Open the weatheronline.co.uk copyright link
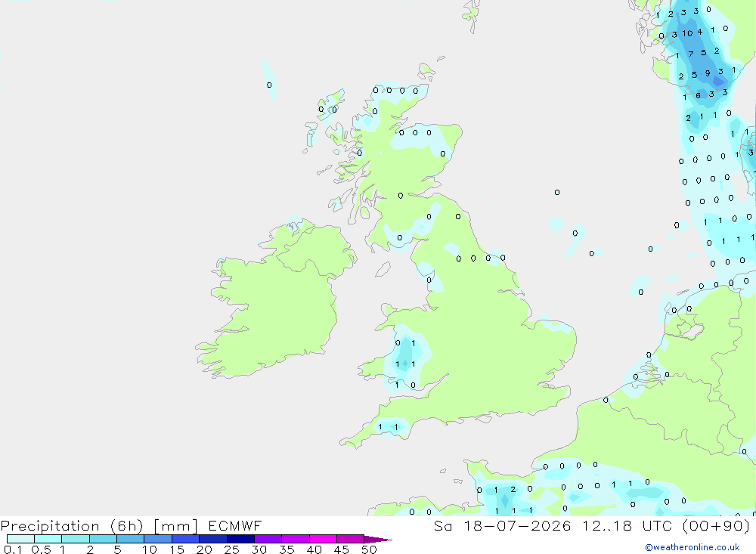The width and height of the screenshot is (756, 554). pyautogui.click(x=692, y=547)
